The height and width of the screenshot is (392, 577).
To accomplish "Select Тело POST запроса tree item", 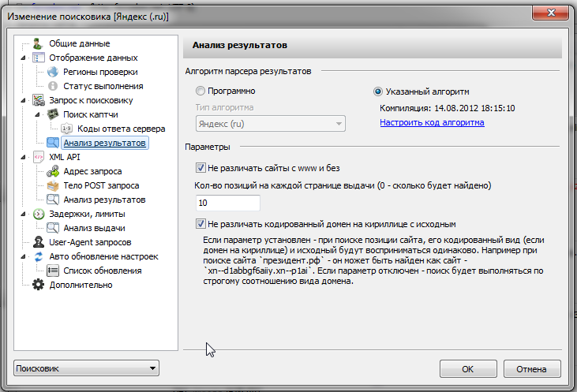I will coord(101,185).
